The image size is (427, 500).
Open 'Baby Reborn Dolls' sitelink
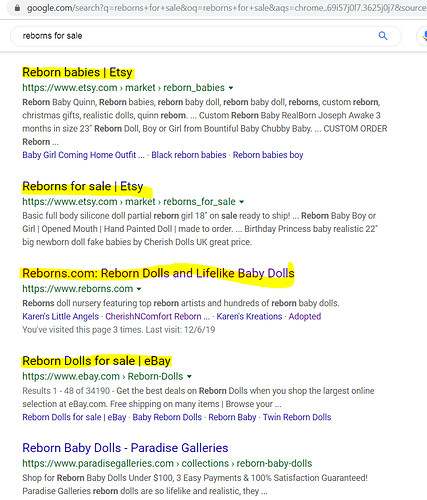click(167, 417)
